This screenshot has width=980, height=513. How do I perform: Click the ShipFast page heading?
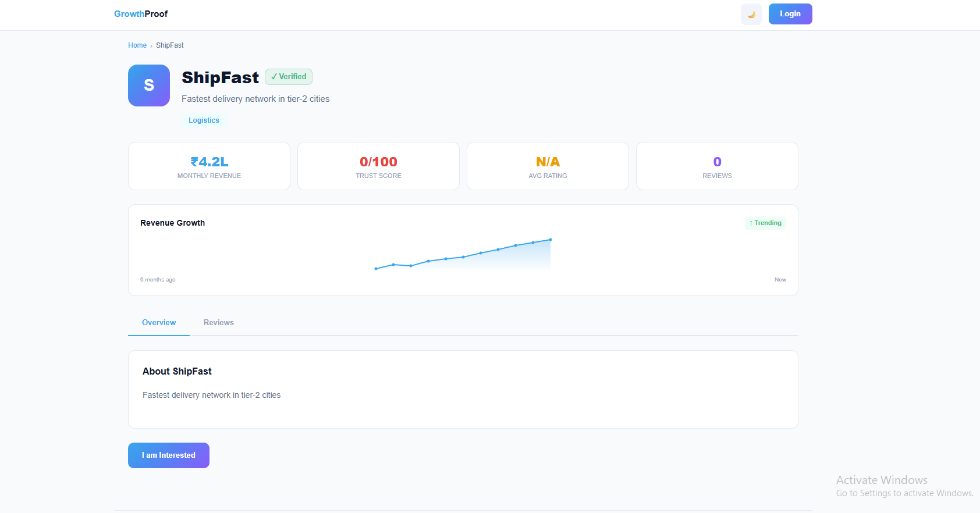click(x=220, y=77)
